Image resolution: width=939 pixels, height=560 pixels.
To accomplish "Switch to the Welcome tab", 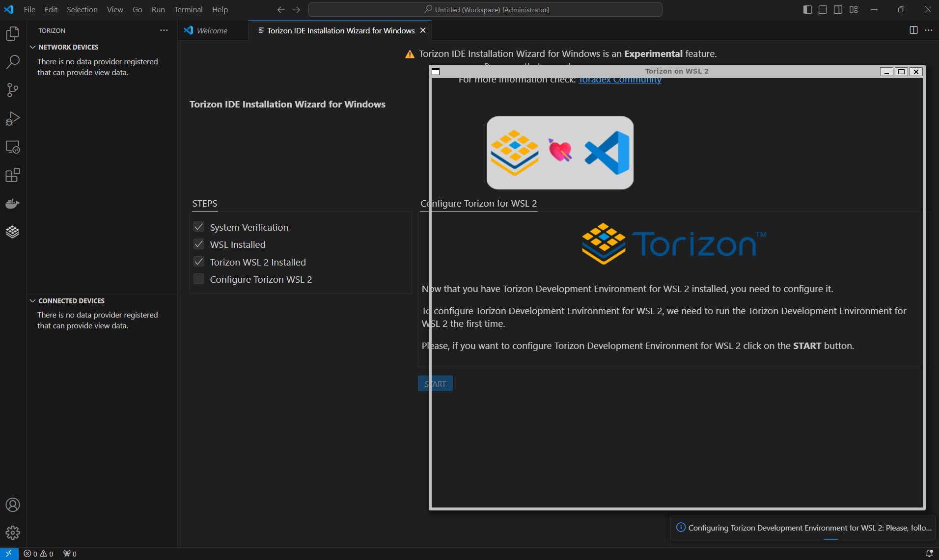I will 213,30.
